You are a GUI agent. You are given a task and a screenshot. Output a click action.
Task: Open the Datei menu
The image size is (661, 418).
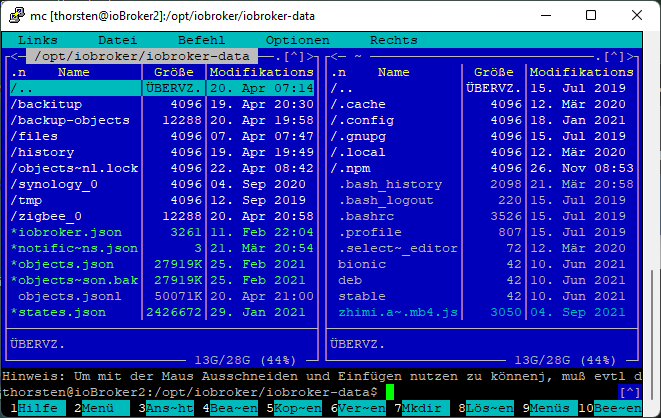pyautogui.click(x=118, y=40)
